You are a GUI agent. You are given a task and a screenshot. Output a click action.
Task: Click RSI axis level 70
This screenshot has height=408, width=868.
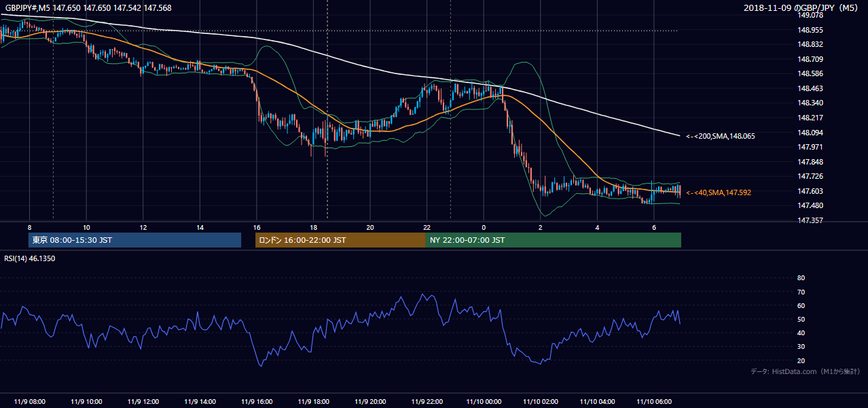pyautogui.click(x=801, y=292)
